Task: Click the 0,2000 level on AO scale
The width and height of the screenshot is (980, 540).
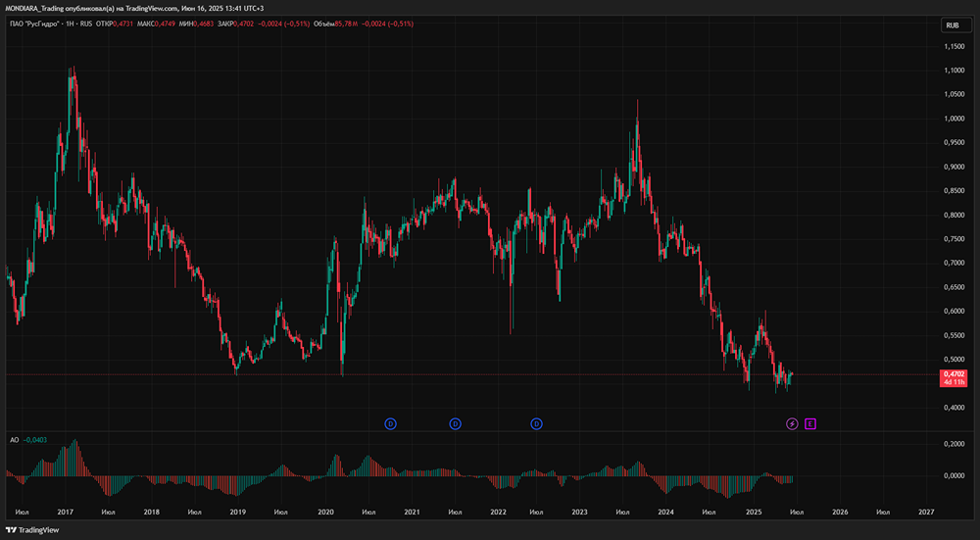Action: coord(954,444)
